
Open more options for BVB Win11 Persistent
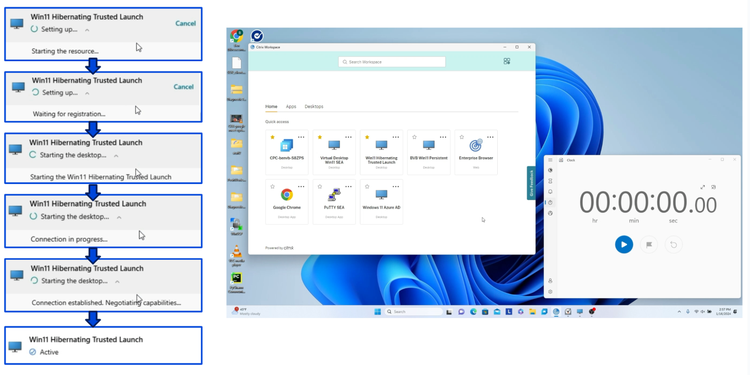tap(443, 137)
